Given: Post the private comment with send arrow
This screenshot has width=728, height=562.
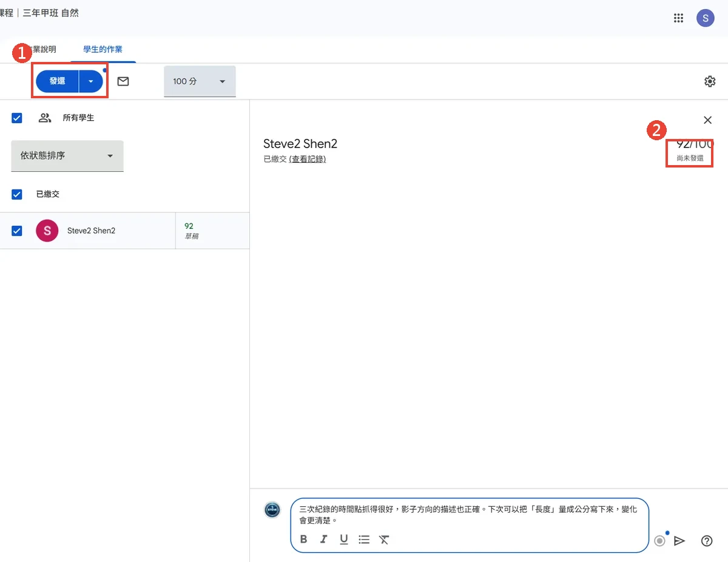Looking at the screenshot, I should [680, 541].
